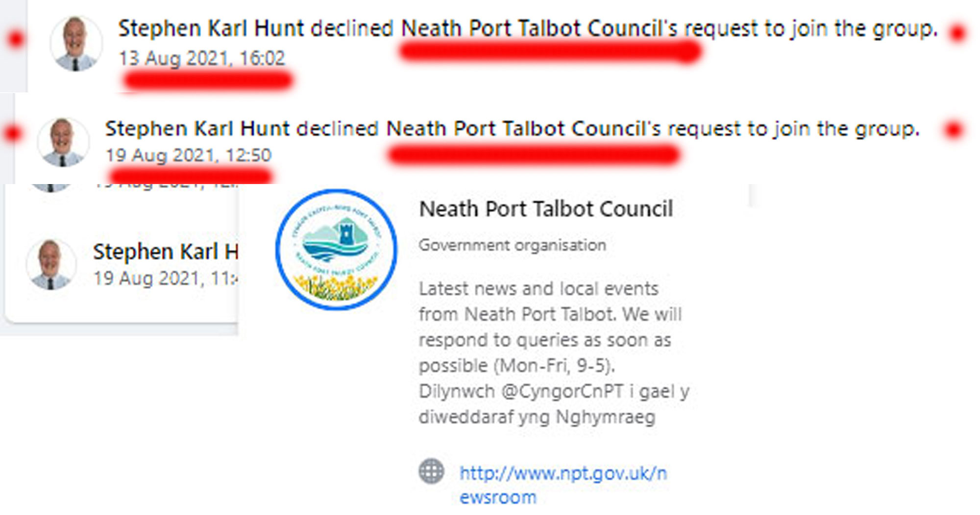Image resolution: width=980 pixels, height=515 pixels.
Task: Click red dot left of 19 Aug 12:50 entry
Action: (13, 133)
